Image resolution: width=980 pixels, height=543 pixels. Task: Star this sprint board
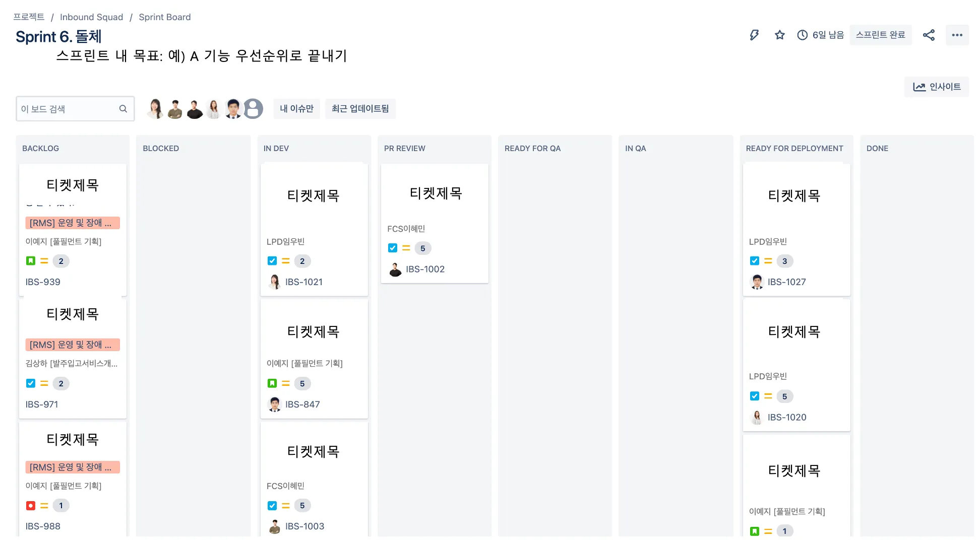pos(780,35)
